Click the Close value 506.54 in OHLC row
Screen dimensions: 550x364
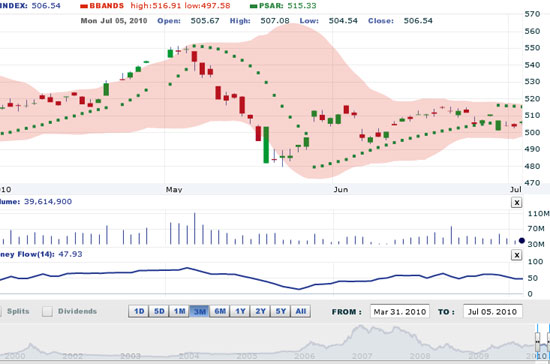point(418,21)
